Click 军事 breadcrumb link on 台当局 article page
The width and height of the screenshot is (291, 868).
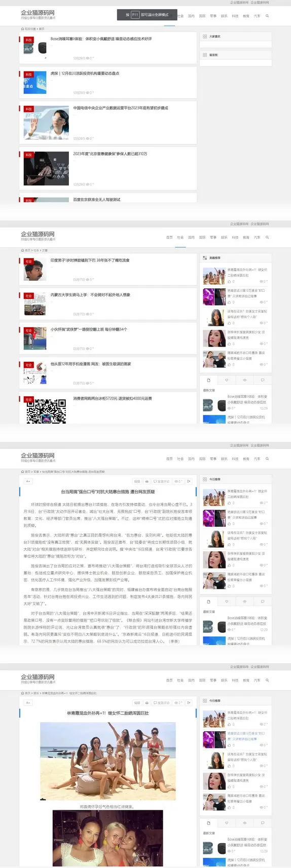(x=36, y=472)
